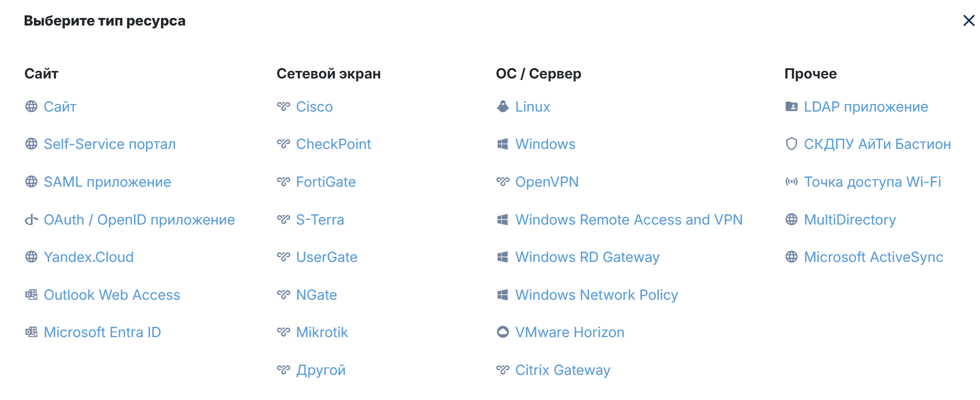Click the network icon beside Cisco
The width and height of the screenshot is (980, 400).
[x=283, y=106]
